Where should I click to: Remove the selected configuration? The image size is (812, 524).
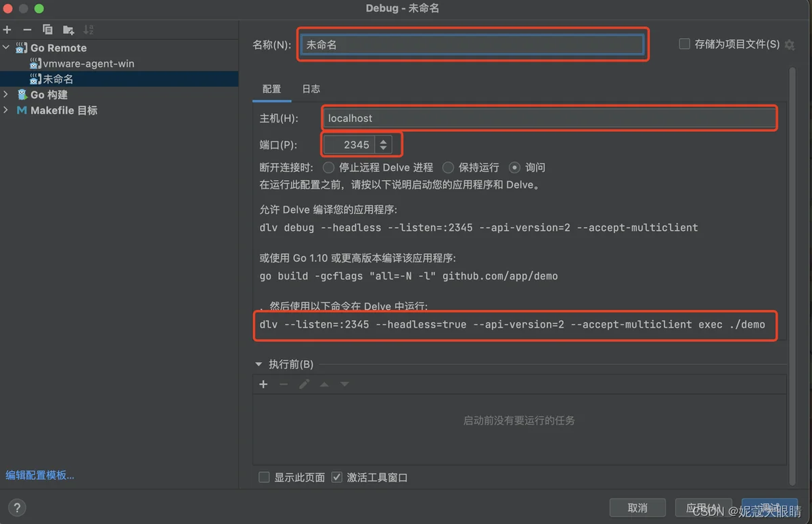pos(26,30)
